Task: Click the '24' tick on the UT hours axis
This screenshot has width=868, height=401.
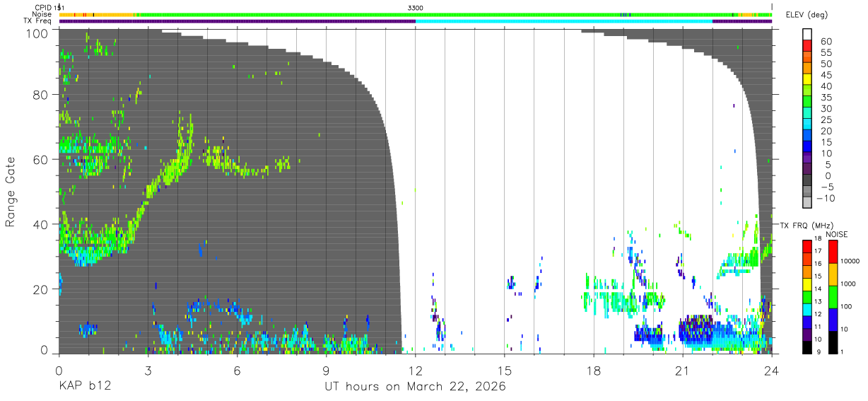Action: pos(771,370)
